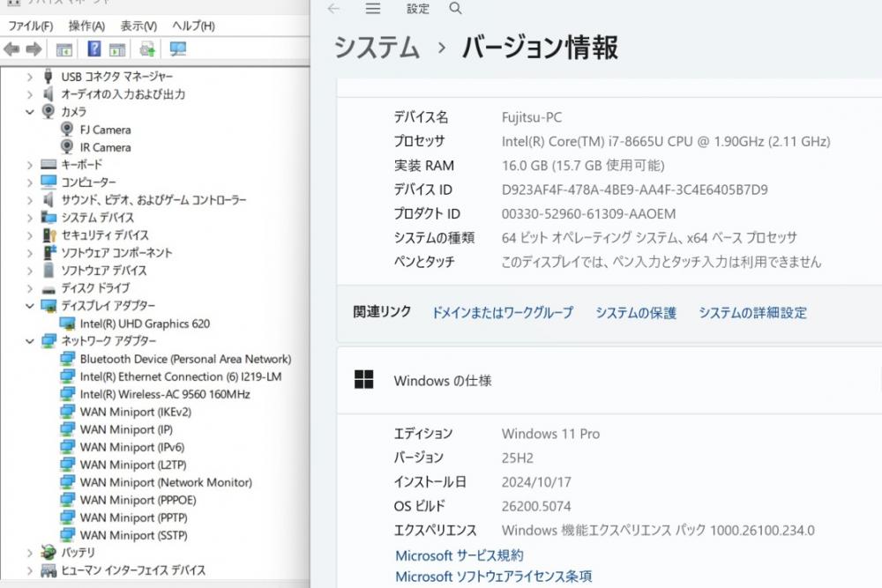Click the back arrow in Device Manager toolbar
The height and width of the screenshot is (588, 882).
(11, 49)
